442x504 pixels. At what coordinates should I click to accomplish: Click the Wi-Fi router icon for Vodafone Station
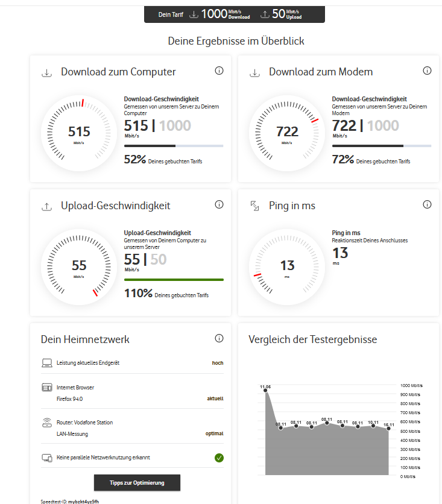pyautogui.click(x=47, y=422)
